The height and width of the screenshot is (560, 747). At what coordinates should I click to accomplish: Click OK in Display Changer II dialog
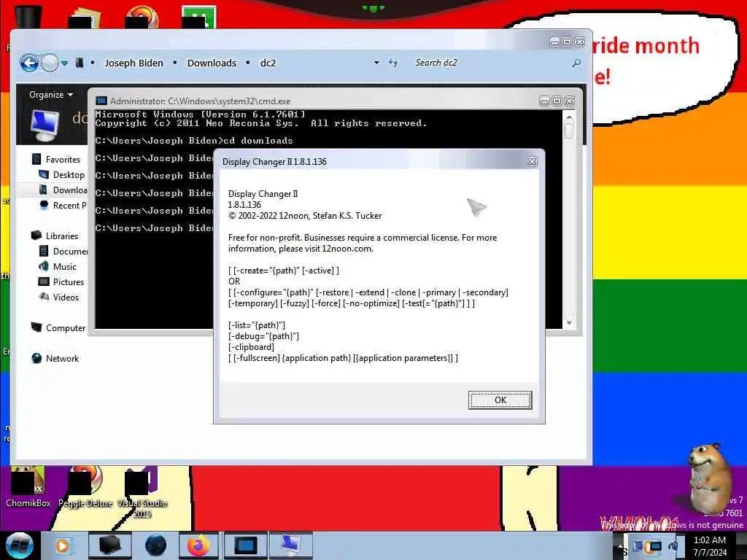(x=500, y=400)
